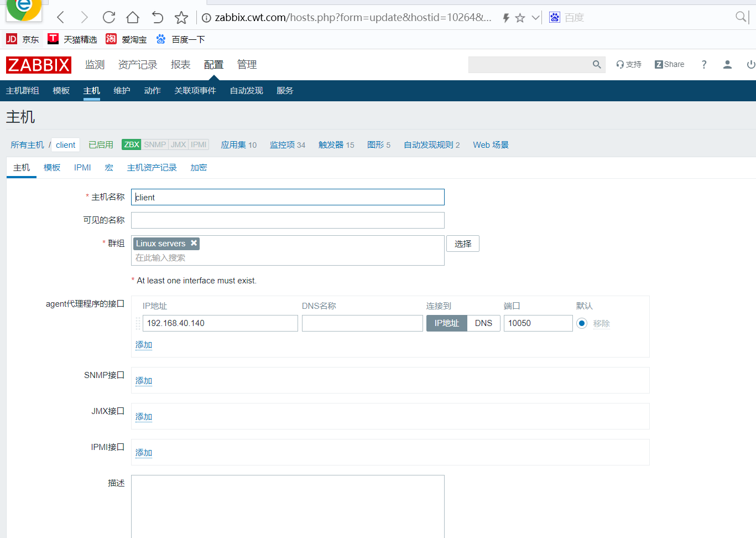Select IP地址 connect-to option
This screenshot has height=538, width=756.
tap(447, 323)
